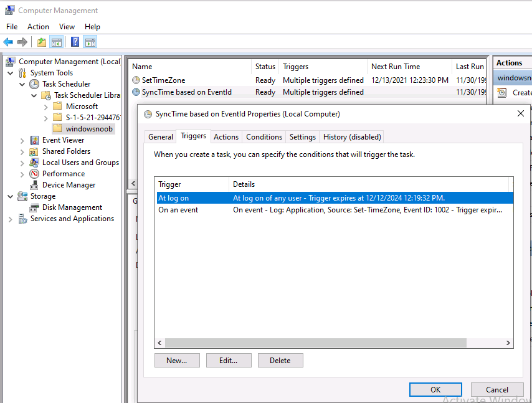Collapse the System Tools node

(11, 73)
